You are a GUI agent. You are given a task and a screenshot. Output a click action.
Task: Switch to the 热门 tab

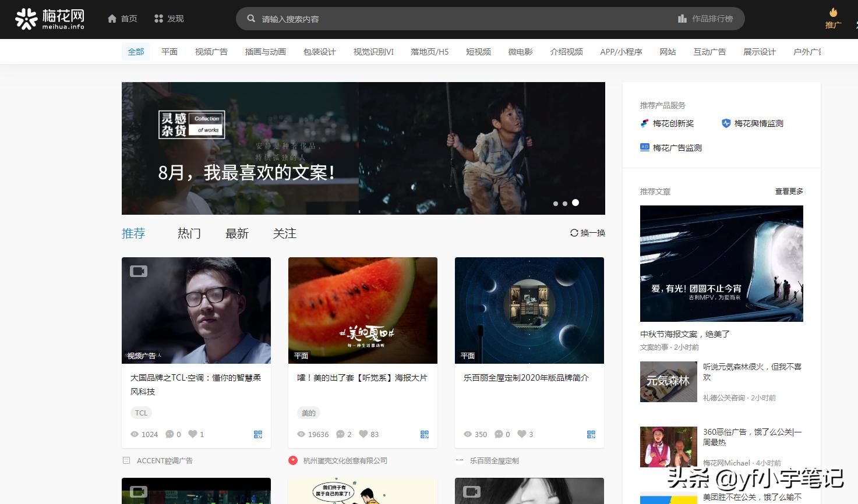click(188, 233)
